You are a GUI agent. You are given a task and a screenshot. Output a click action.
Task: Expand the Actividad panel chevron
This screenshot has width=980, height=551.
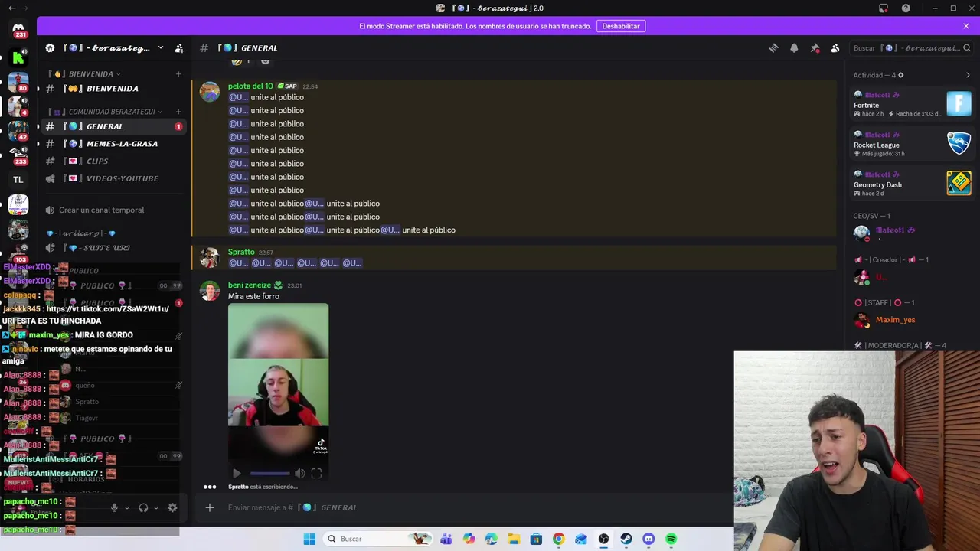[x=968, y=75]
